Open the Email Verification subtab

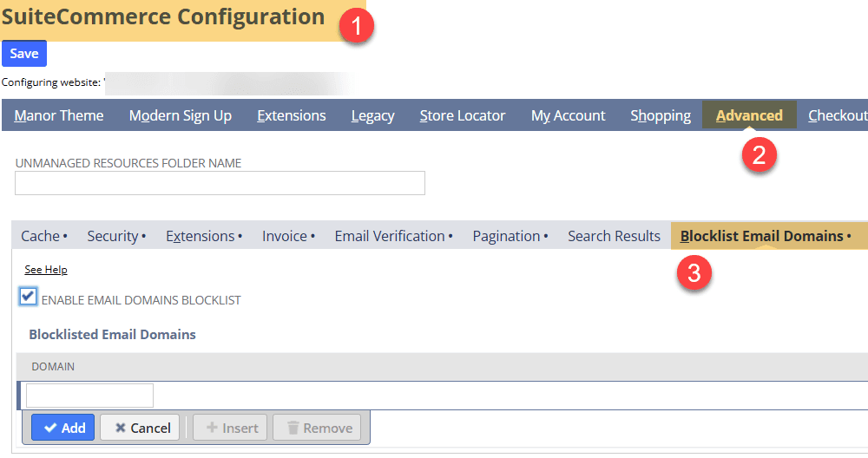393,236
